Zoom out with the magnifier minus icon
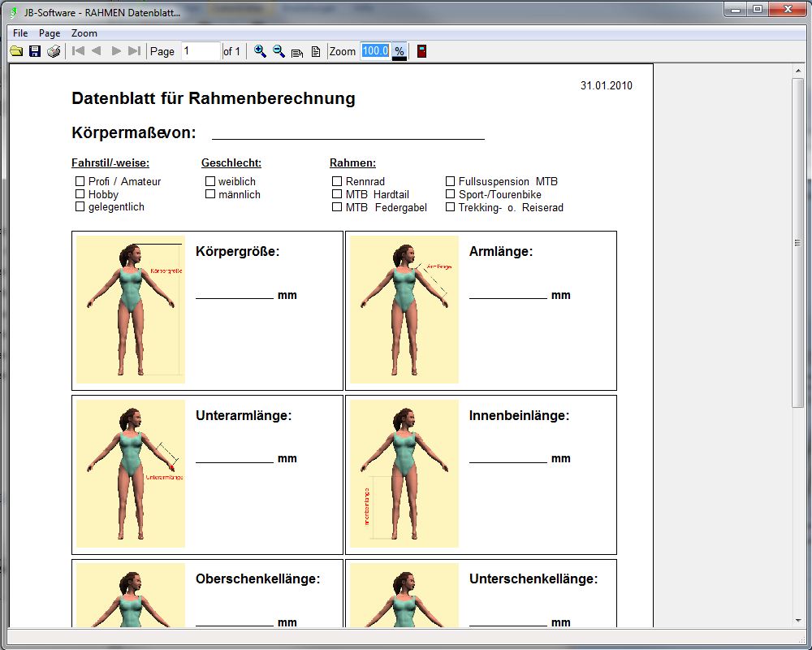The width and height of the screenshot is (812, 650). pyautogui.click(x=279, y=51)
